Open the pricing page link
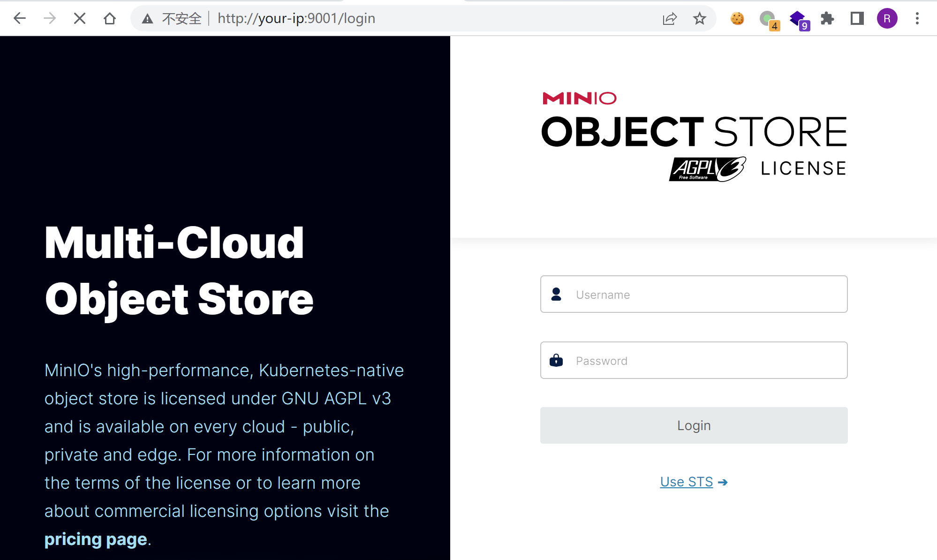This screenshot has width=937, height=560. 96,539
